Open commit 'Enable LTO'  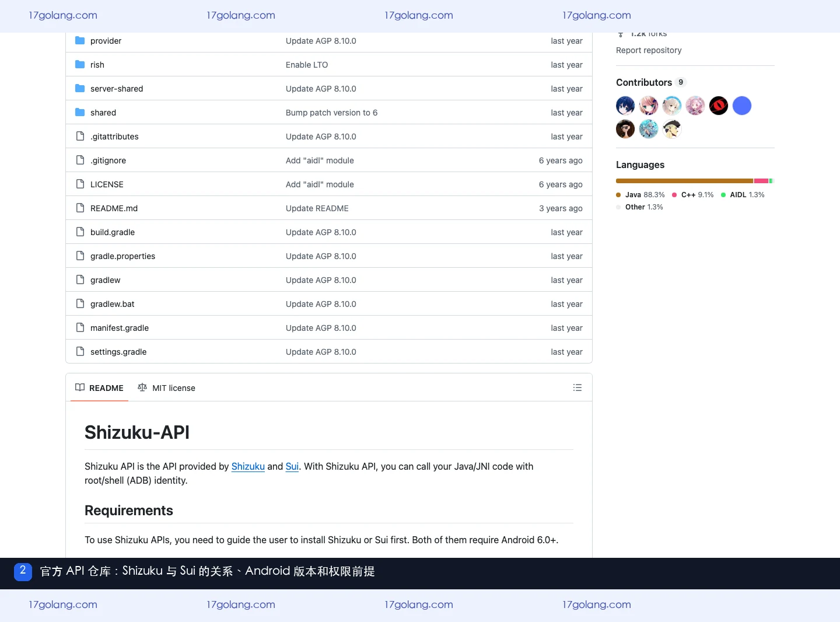[307, 65]
